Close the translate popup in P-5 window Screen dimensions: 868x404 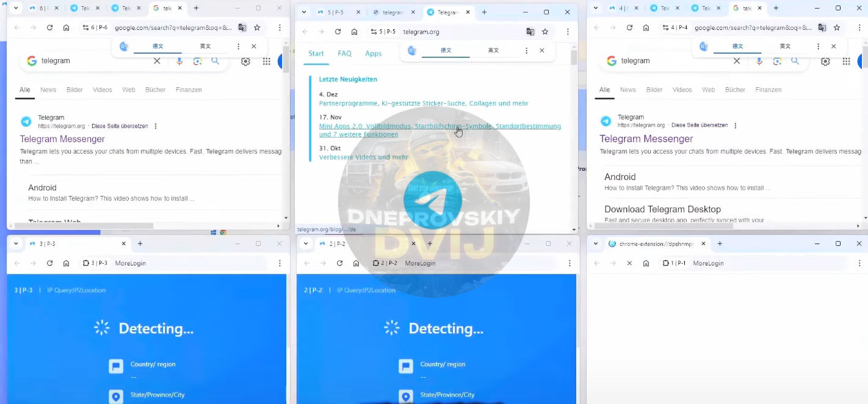pyautogui.click(x=542, y=51)
